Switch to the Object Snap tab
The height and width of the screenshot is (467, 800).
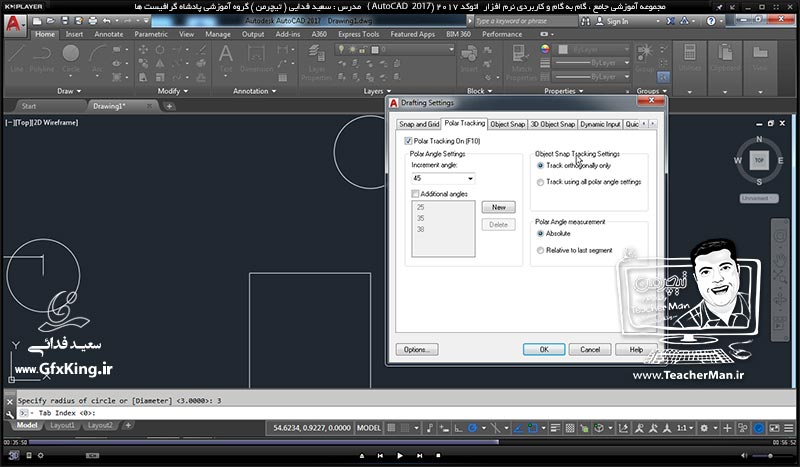[507, 124]
